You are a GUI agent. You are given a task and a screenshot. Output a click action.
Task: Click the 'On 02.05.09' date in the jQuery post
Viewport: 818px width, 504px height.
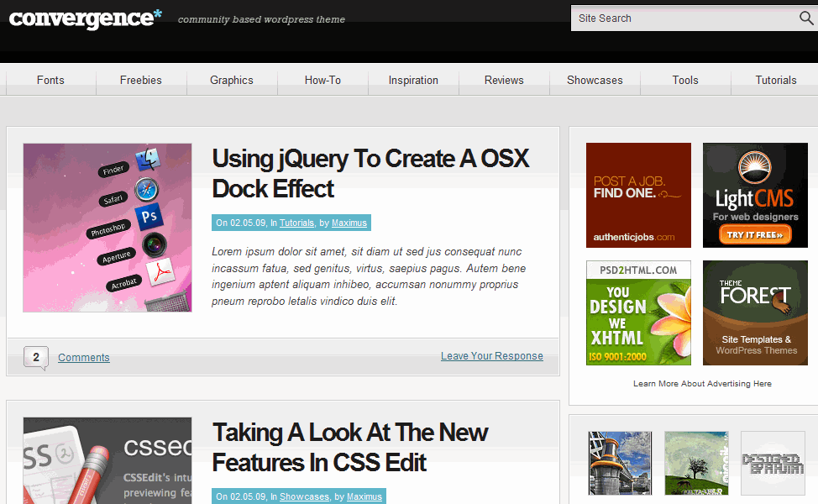[240, 223]
